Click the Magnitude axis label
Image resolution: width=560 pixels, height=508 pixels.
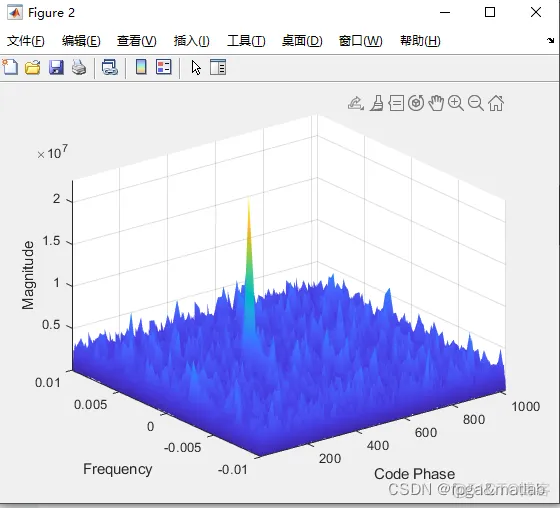point(28,275)
